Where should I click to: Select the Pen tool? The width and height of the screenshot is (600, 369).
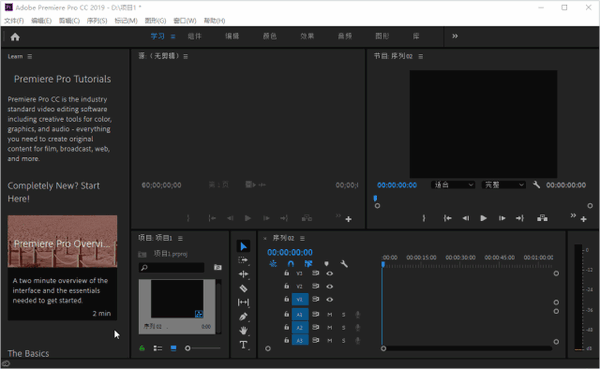point(243,317)
